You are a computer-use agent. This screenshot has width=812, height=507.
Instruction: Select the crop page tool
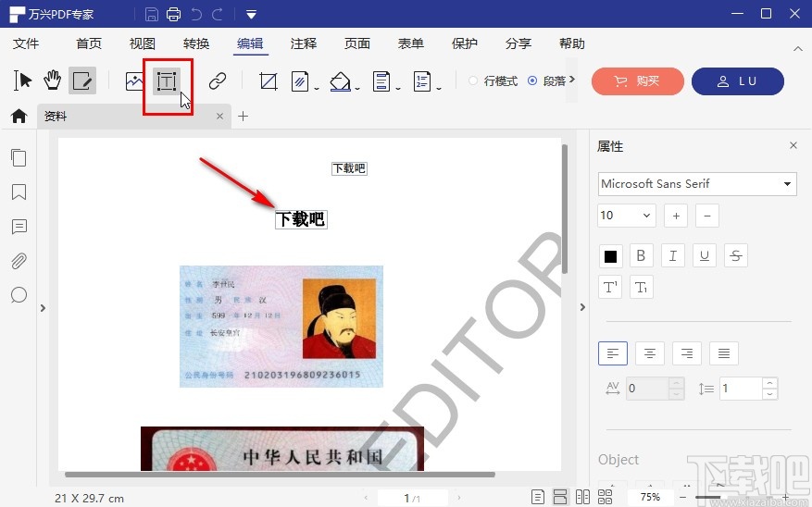(269, 81)
